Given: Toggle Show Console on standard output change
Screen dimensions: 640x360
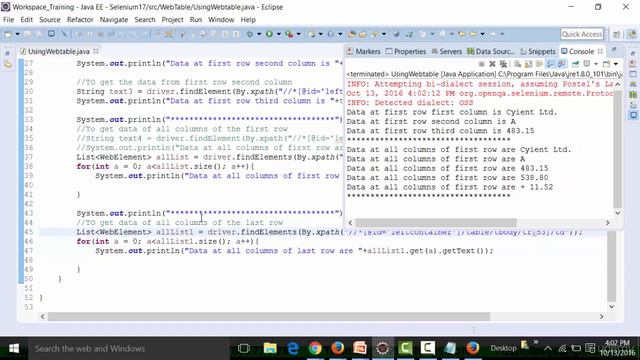Looking at the screenshot, I should [551, 64].
